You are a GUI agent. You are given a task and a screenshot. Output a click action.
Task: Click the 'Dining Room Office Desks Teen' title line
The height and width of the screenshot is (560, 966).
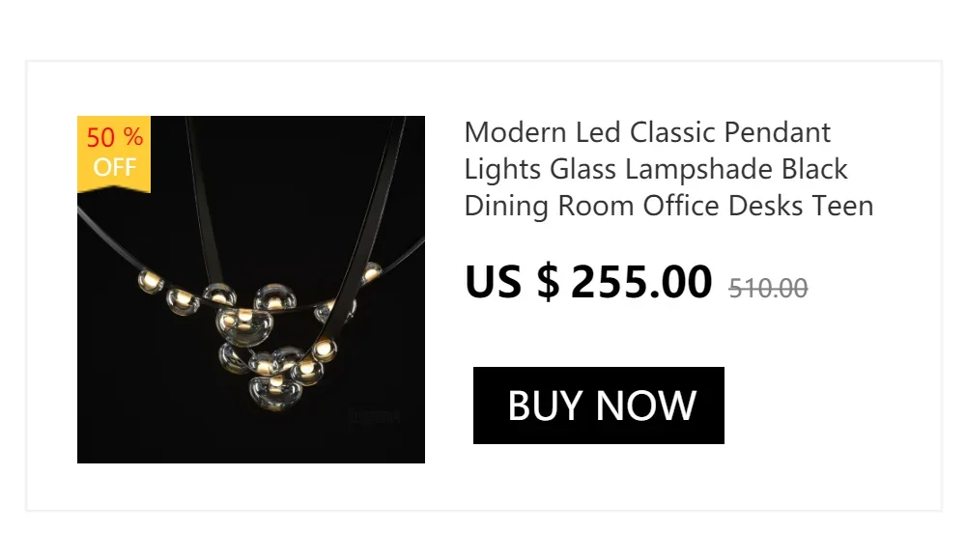tap(669, 206)
